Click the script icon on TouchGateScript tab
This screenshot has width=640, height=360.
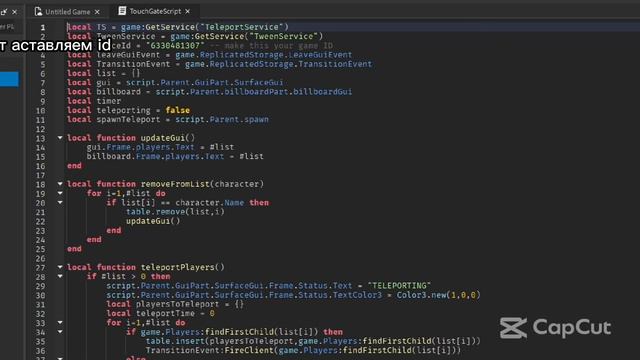[x=122, y=11]
